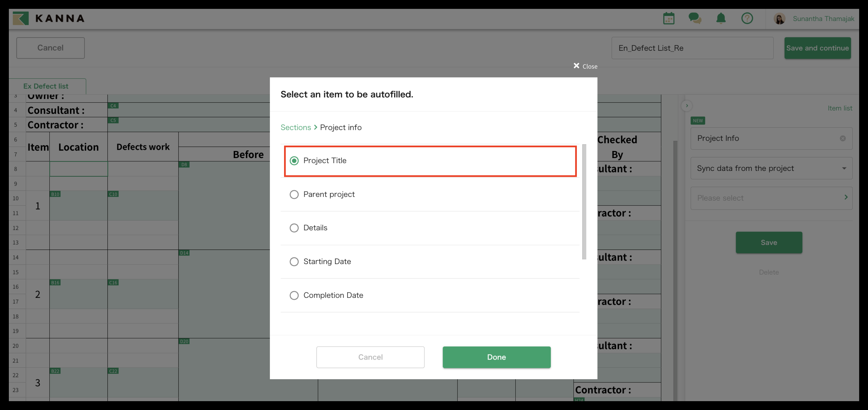
Task: Collapse the right side panel chevron
Action: pos(687,106)
